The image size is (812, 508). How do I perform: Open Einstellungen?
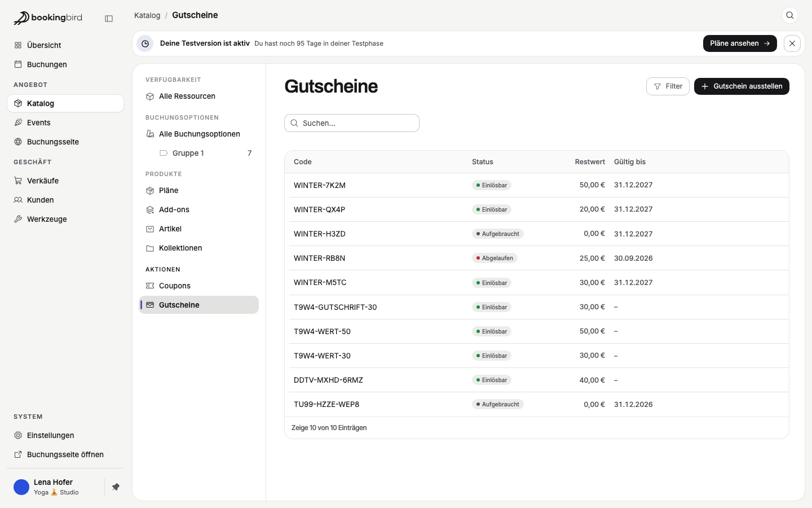click(65, 435)
